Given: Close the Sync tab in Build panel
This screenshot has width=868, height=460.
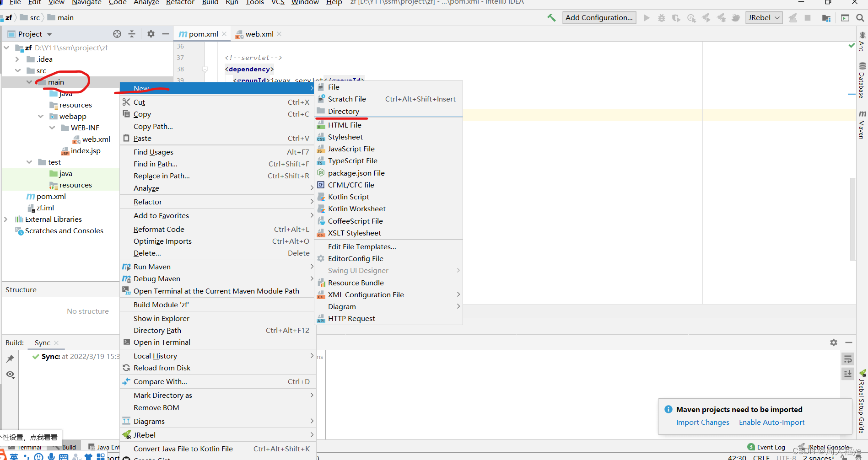Looking at the screenshot, I should pos(56,343).
